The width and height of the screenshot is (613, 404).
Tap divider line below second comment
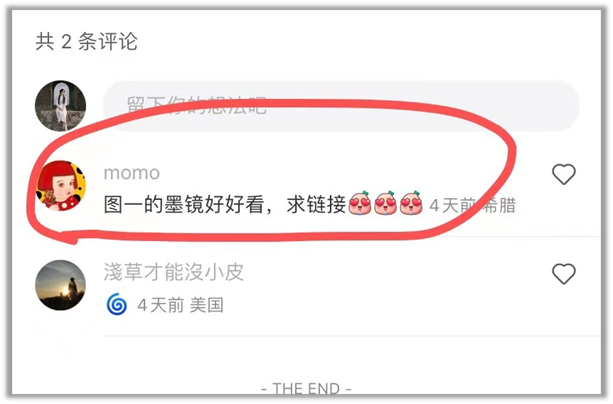click(352, 336)
